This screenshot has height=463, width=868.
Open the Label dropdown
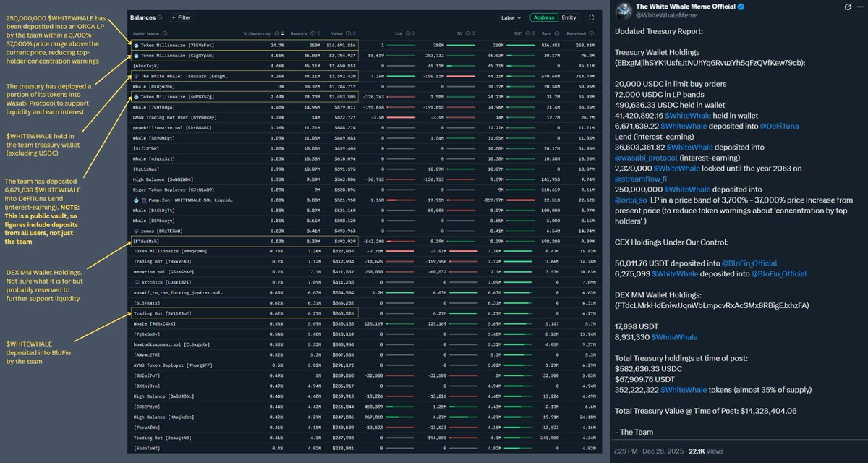(511, 17)
